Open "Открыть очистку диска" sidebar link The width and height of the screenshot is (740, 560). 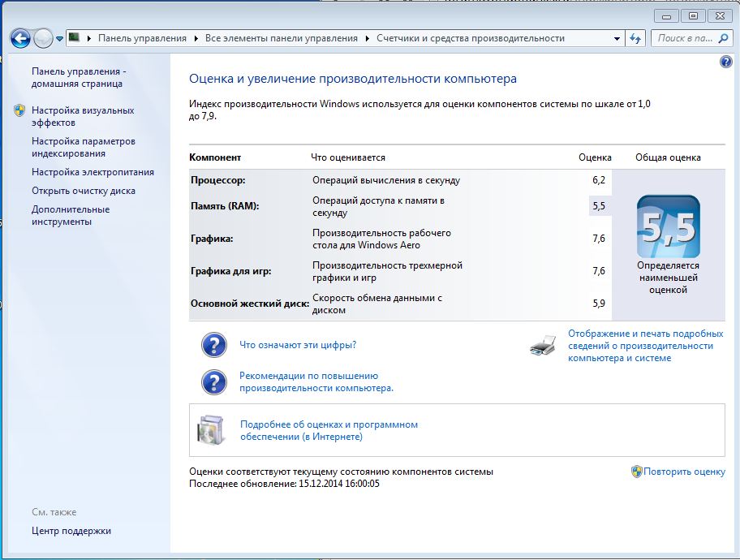coord(84,191)
